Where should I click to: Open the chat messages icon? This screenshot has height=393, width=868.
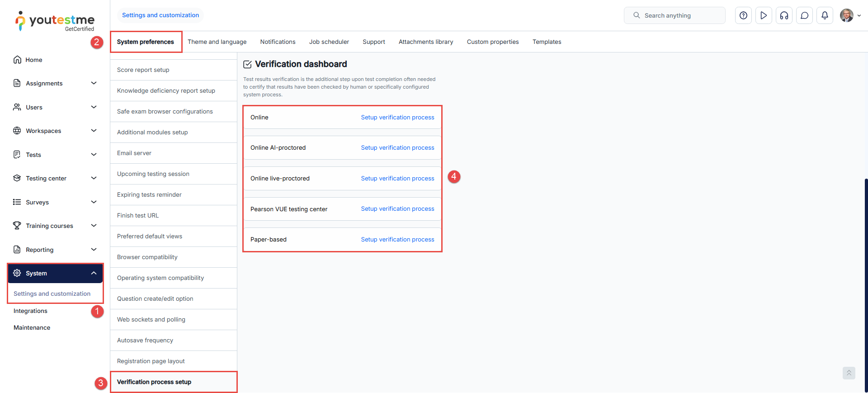[x=804, y=15]
